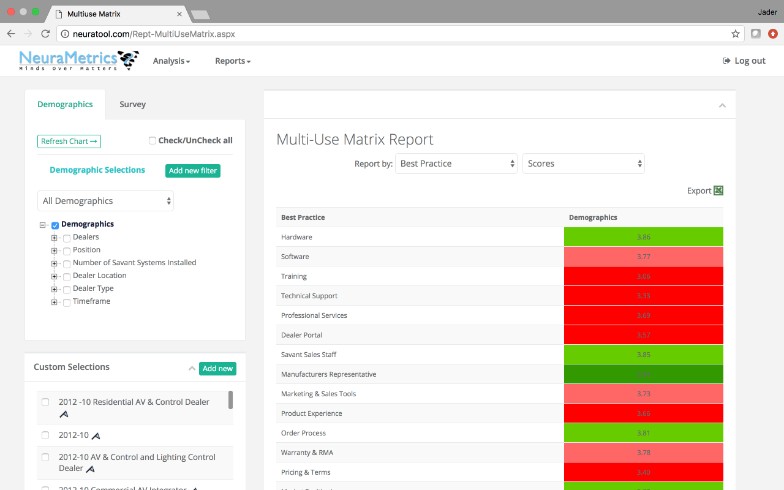
Task: Select the Marketing & Sales Tools row label
Action: click(x=318, y=394)
